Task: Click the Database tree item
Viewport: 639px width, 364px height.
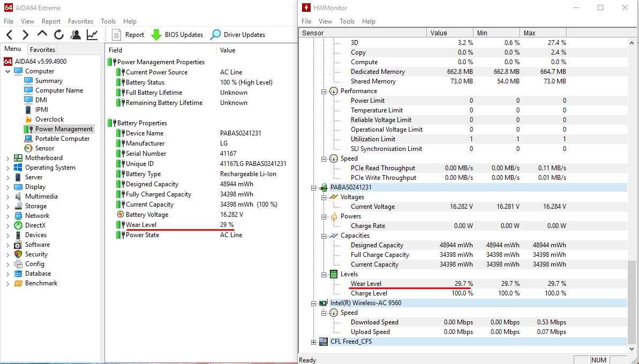Action: [x=38, y=274]
